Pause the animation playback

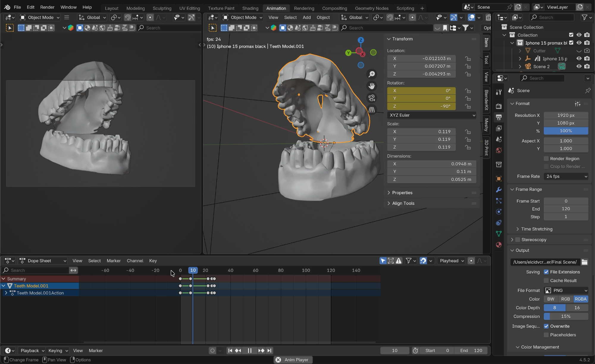coord(250,351)
